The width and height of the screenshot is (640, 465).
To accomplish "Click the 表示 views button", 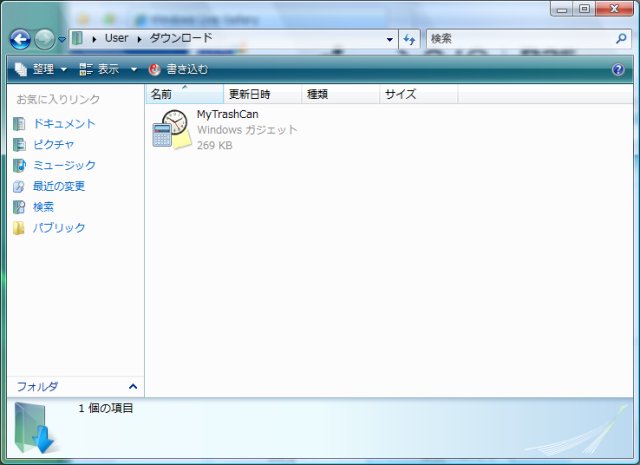I will tap(99, 69).
